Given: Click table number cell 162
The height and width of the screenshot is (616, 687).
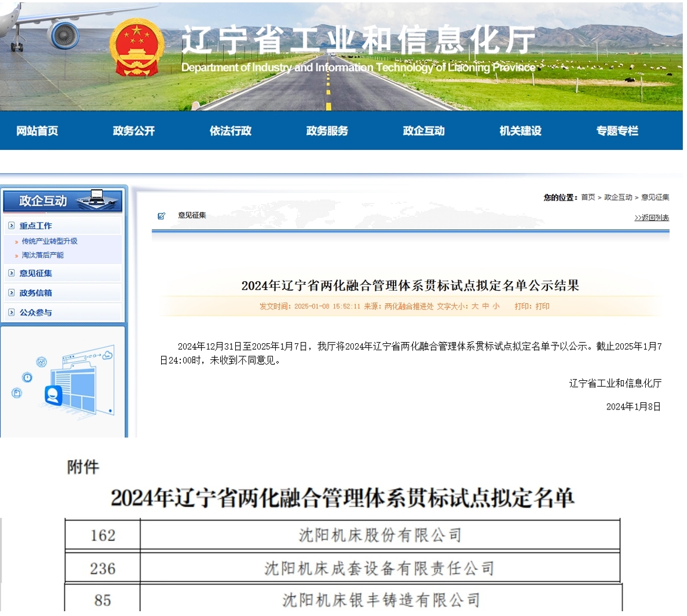Looking at the screenshot, I should (103, 535).
